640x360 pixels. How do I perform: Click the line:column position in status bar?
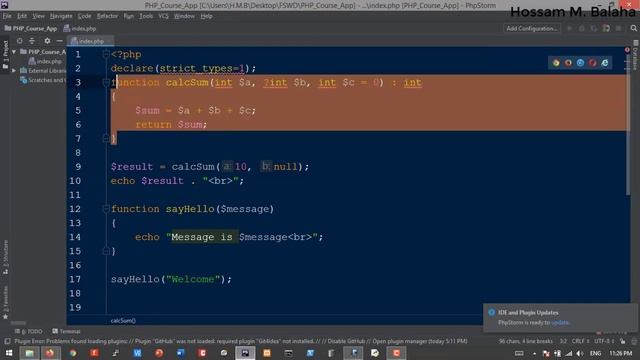click(563, 341)
